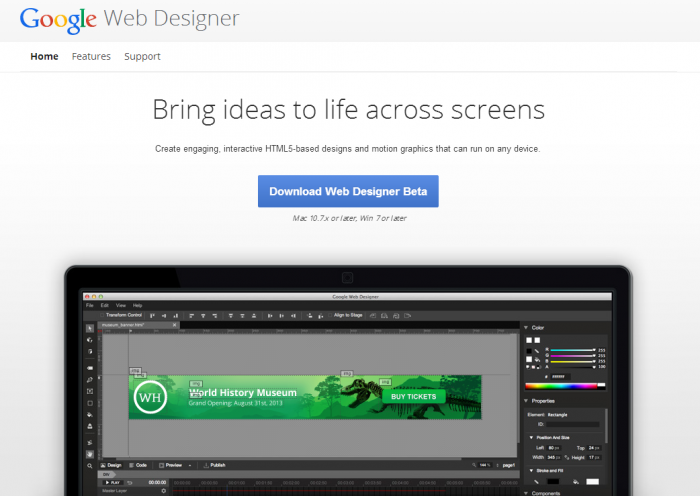Open the Features tab
This screenshot has height=496, width=700.
(91, 56)
